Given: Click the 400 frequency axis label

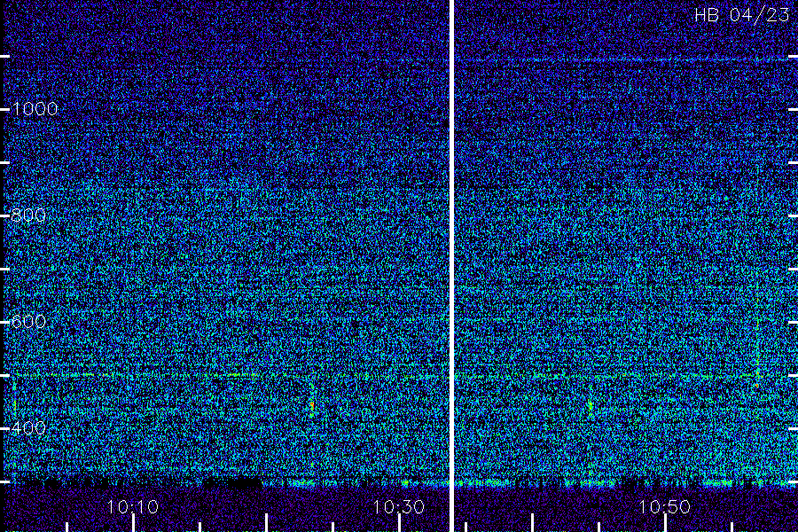Looking at the screenshot, I should [28, 428].
